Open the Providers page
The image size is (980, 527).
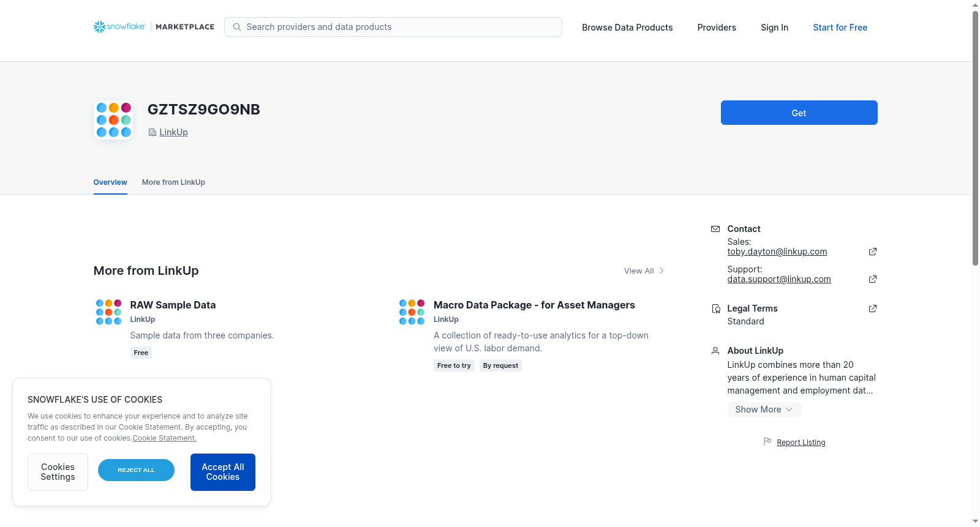pos(717,28)
